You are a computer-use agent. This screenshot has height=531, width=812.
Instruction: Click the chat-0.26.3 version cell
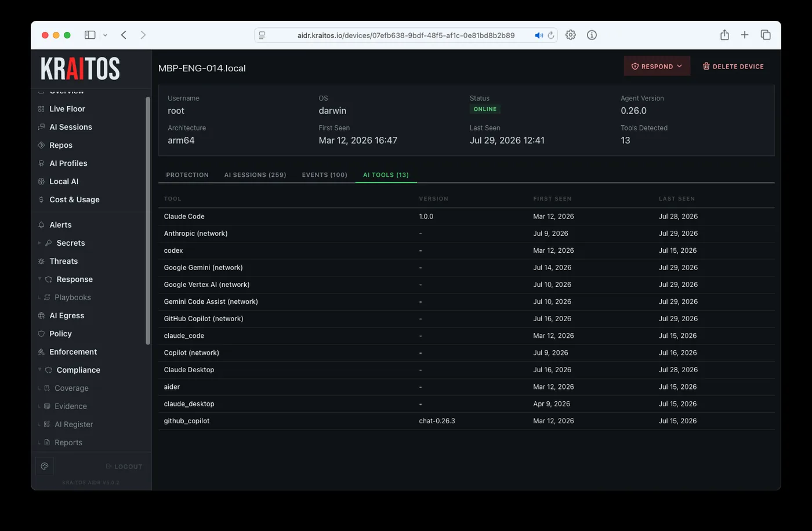point(437,421)
